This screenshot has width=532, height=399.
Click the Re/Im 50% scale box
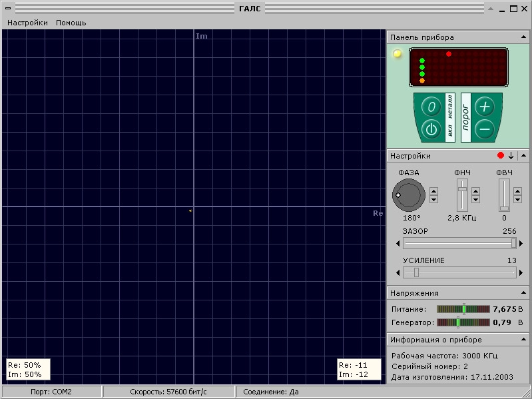click(x=25, y=369)
